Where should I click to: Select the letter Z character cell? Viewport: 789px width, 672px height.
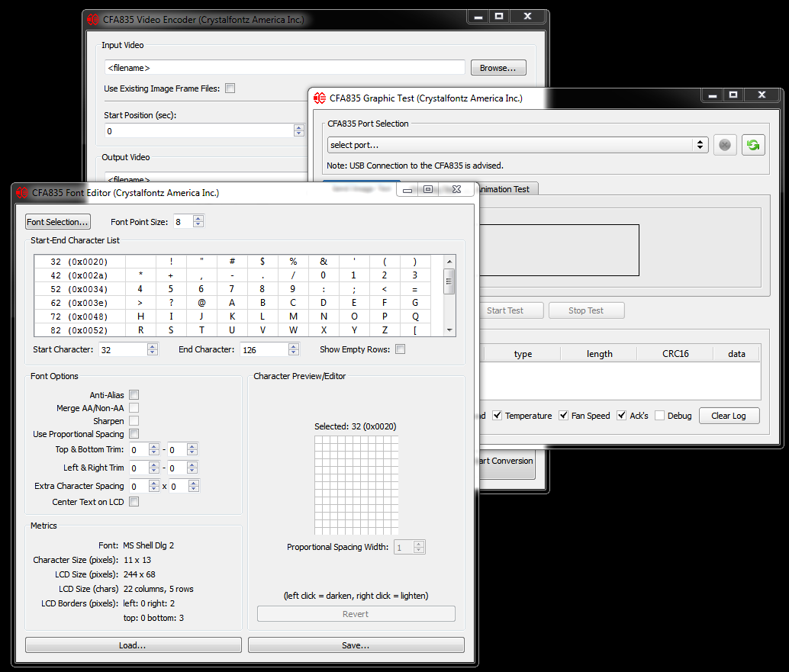point(385,330)
